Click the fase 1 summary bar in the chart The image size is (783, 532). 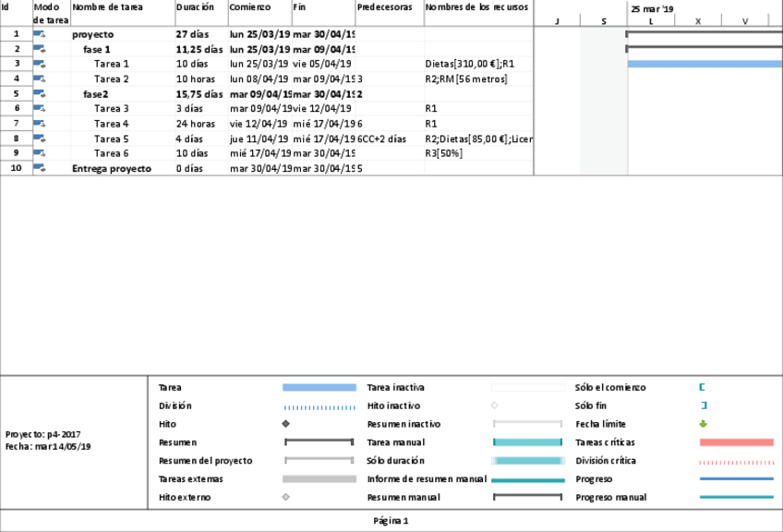click(705, 49)
